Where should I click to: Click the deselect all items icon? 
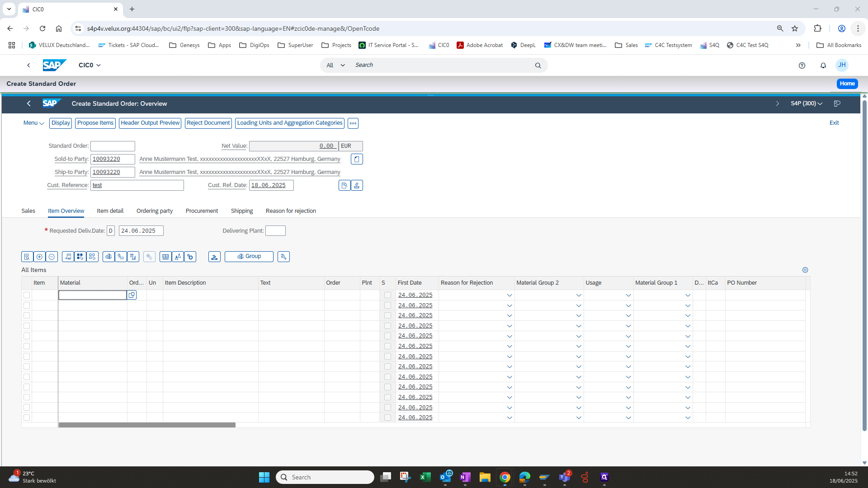coord(92,257)
